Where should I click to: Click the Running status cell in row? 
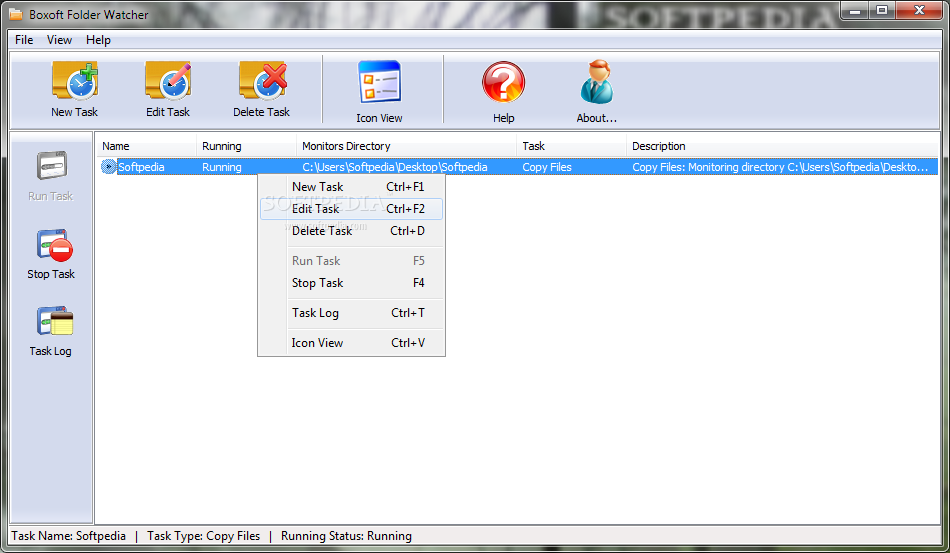(222, 167)
